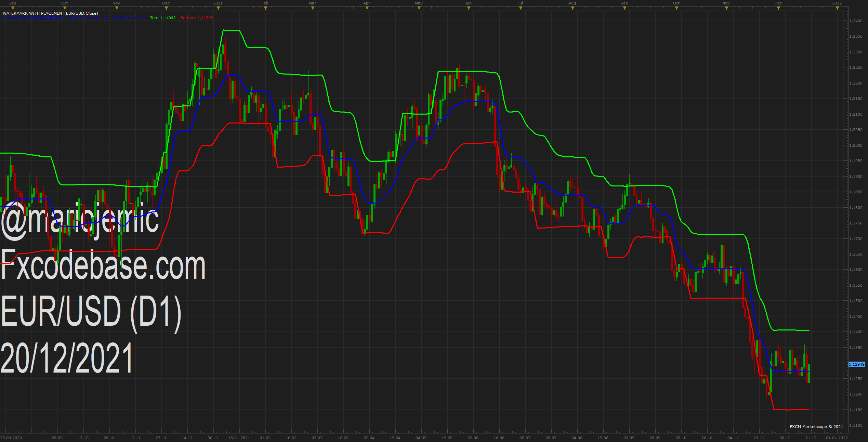Click the 2022 year marker on top timeline

[x=837, y=3]
